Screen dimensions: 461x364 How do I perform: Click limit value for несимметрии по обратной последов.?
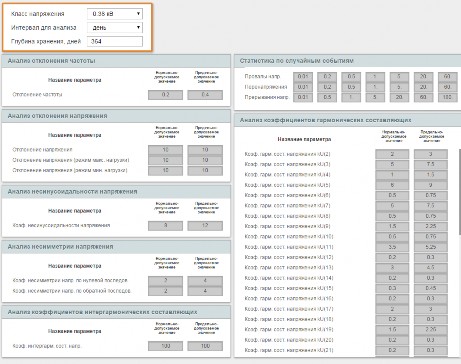(205, 291)
